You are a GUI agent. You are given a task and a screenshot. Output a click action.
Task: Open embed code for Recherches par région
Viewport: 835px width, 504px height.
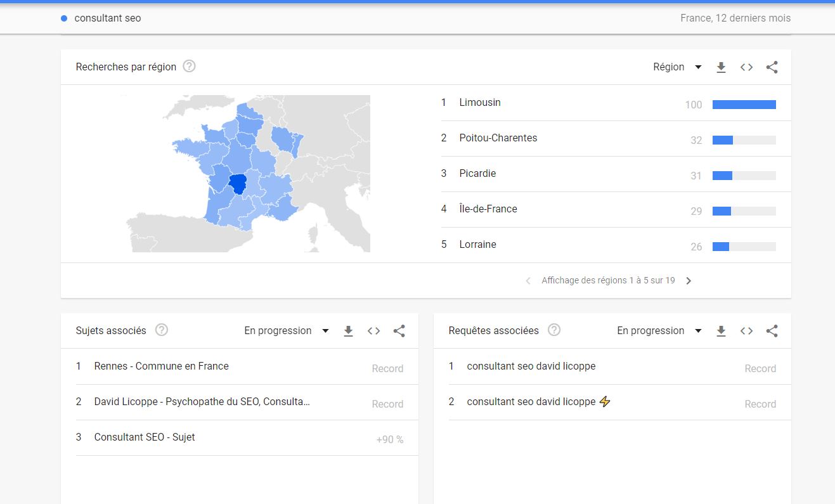coord(746,67)
